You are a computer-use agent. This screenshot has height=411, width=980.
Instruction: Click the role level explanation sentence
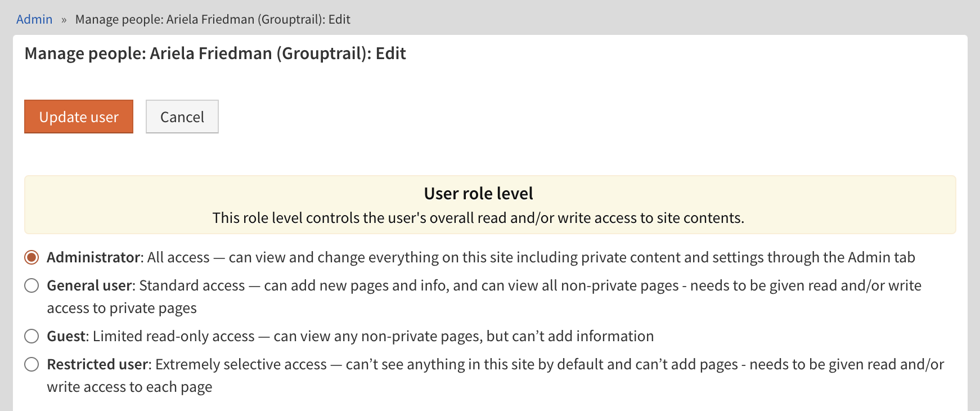pos(478,218)
